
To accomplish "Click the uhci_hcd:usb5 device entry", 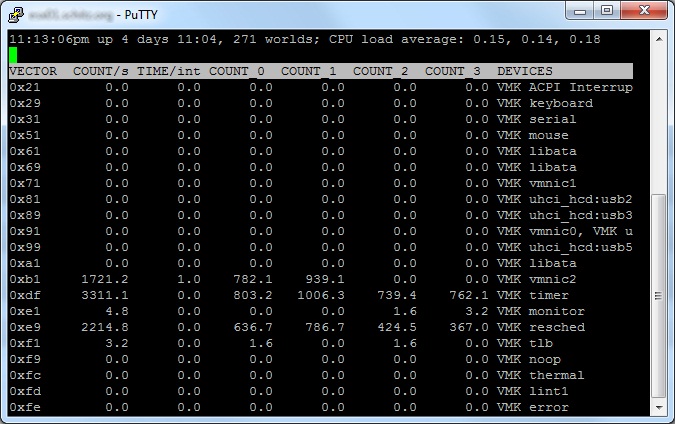I will [x=581, y=247].
